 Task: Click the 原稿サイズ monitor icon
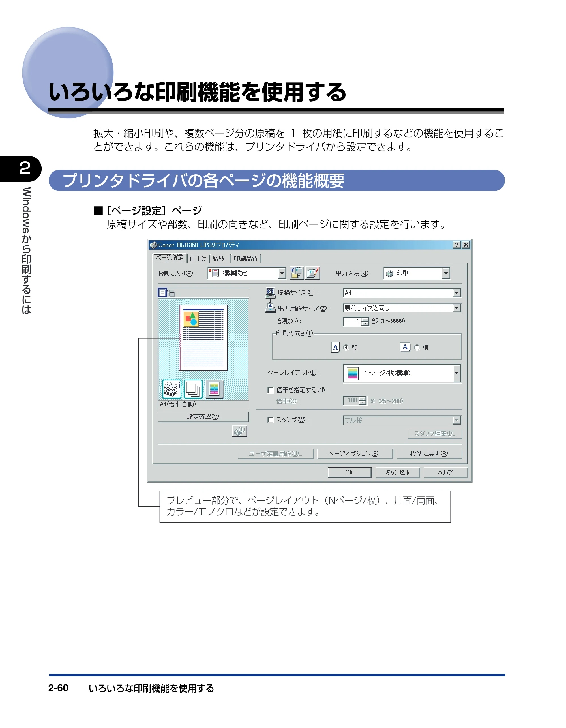[x=270, y=292]
